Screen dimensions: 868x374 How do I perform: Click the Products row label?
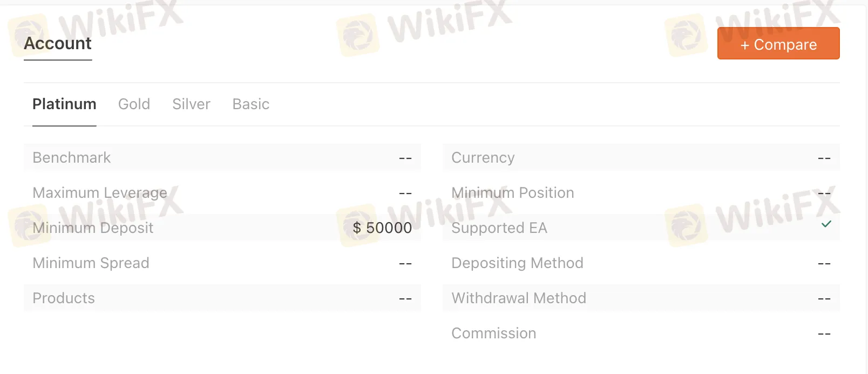(64, 298)
